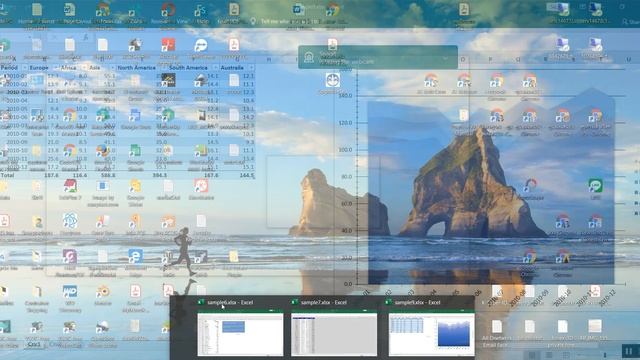
Task: Open the sample6.xlsx Excel window thumbnail
Action: [240, 334]
